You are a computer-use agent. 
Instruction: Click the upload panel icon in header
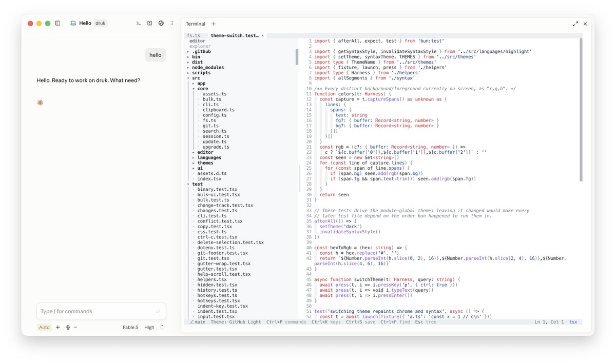150,23
